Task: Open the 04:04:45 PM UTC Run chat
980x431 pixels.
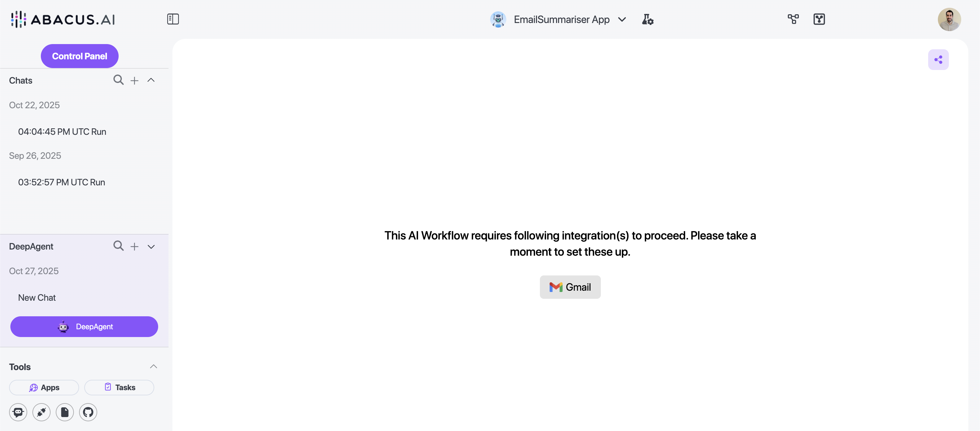Action: click(62, 131)
